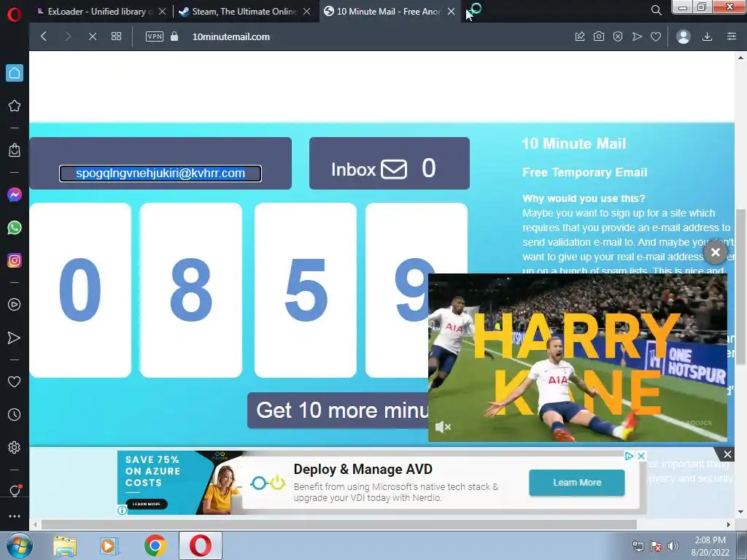The height and width of the screenshot is (560, 747).
Task: Add page to bookmarks with heart icon
Action: click(656, 36)
